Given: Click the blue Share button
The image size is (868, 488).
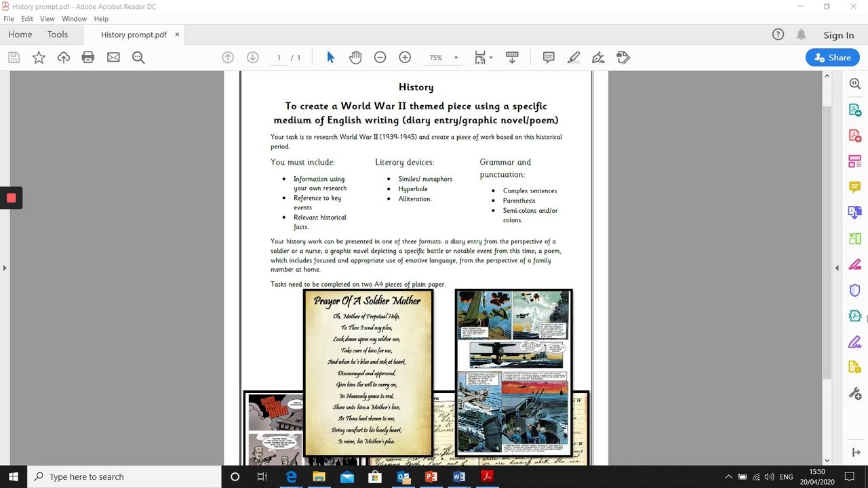Looking at the screenshot, I should tap(832, 58).
